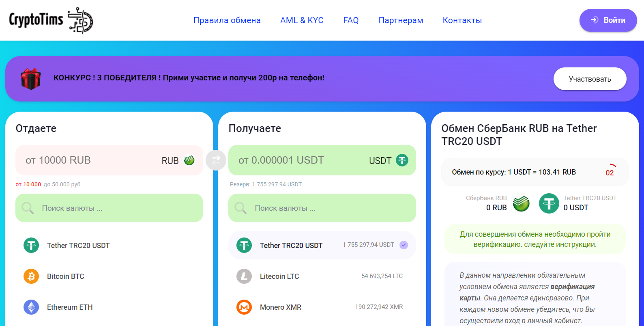
Task: Click the rate refresh countdown timer 02
Action: tap(610, 171)
